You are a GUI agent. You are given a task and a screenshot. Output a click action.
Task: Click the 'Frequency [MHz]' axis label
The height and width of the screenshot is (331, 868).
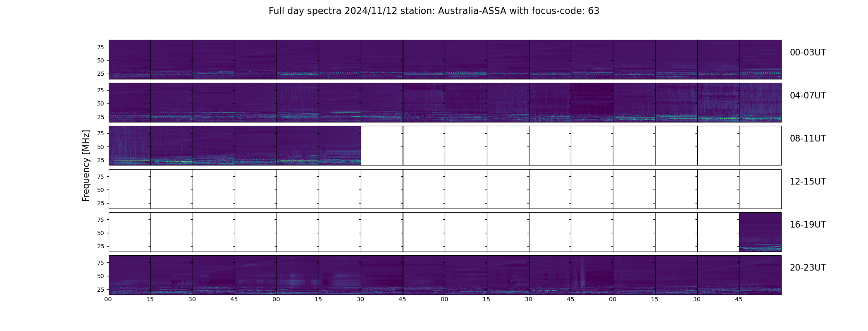tap(86, 165)
